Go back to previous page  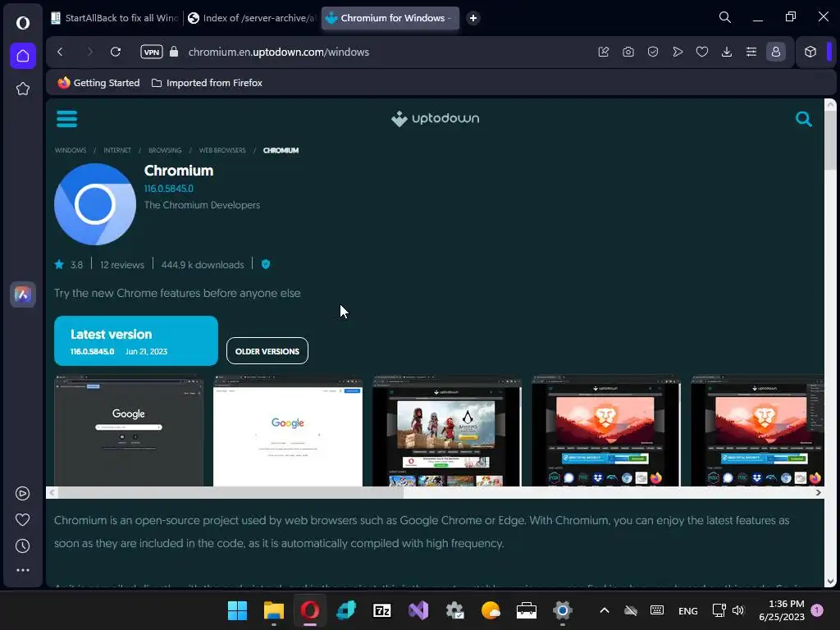60,52
